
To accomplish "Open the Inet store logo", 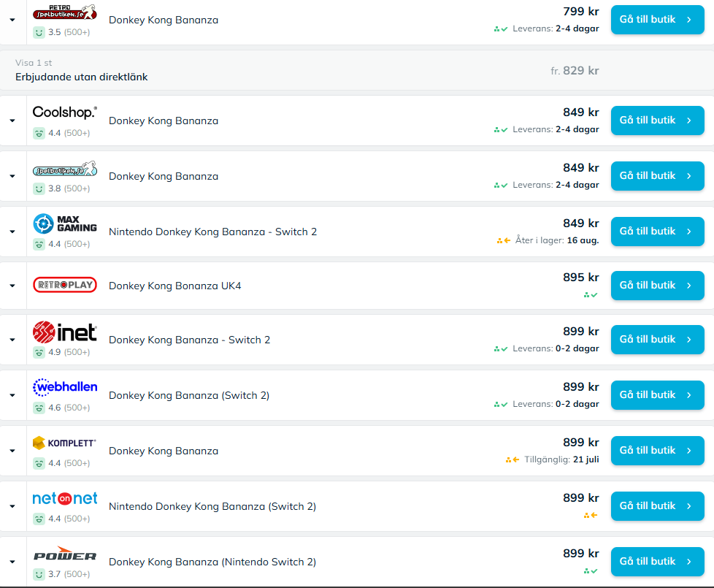I will [x=65, y=332].
